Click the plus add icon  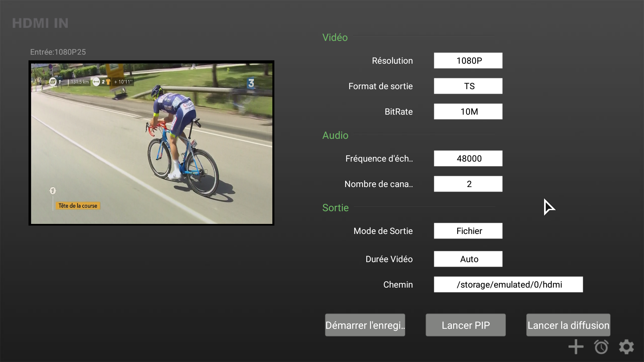[576, 347]
